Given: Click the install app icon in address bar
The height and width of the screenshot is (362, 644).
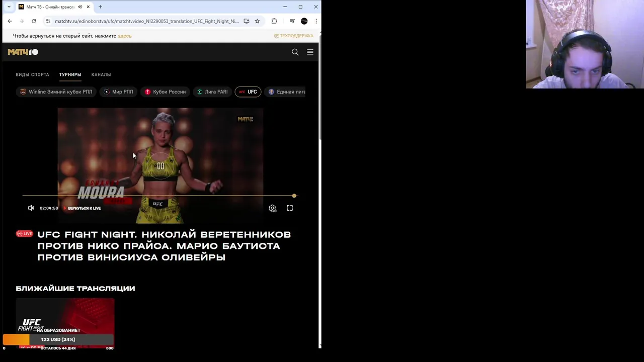Looking at the screenshot, I should 247,21.
